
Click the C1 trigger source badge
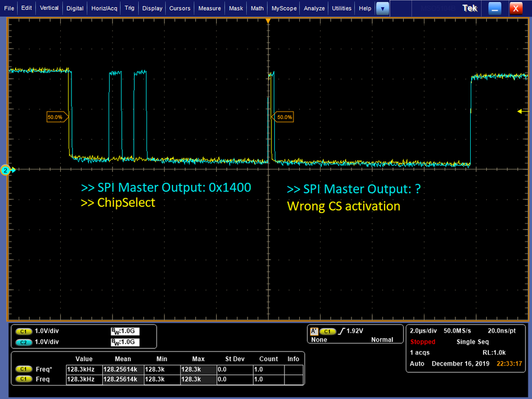pos(328,331)
